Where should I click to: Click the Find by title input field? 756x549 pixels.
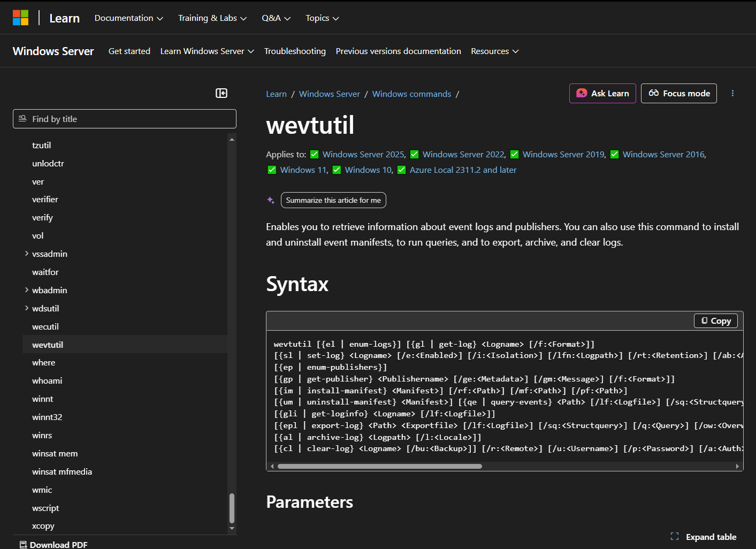[x=125, y=119]
